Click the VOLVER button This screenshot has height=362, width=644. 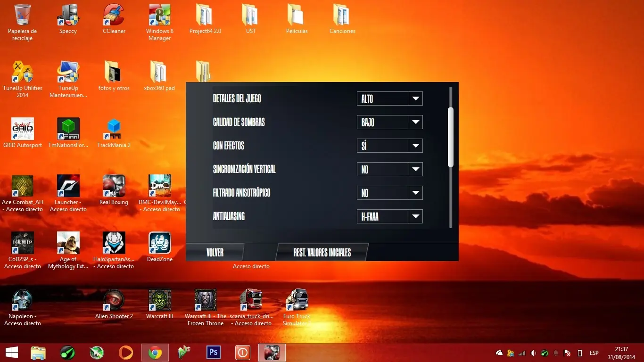(x=215, y=252)
